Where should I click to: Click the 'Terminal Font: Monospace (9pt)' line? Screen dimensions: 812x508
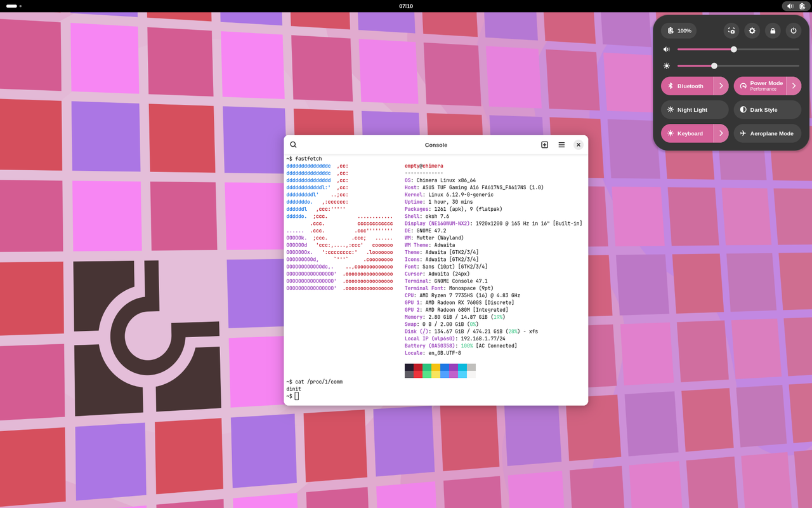(x=449, y=288)
